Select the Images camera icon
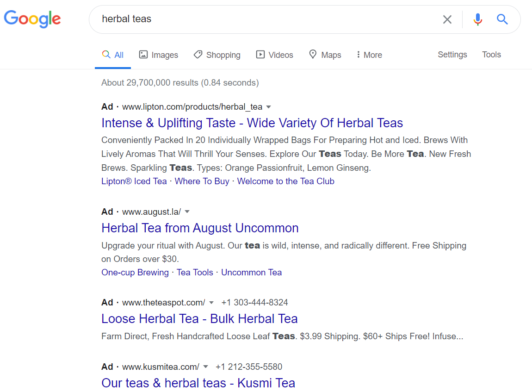532x392 pixels. click(x=143, y=55)
